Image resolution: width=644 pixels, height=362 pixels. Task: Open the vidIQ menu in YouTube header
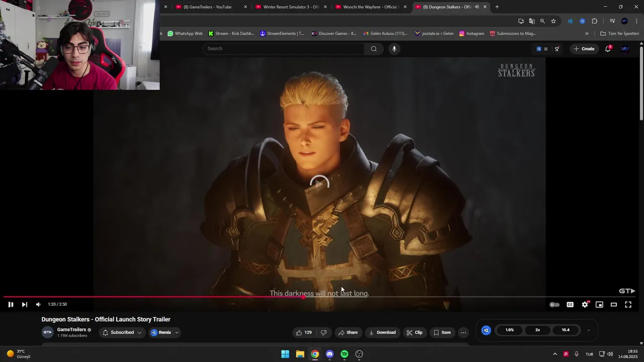coord(542,49)
